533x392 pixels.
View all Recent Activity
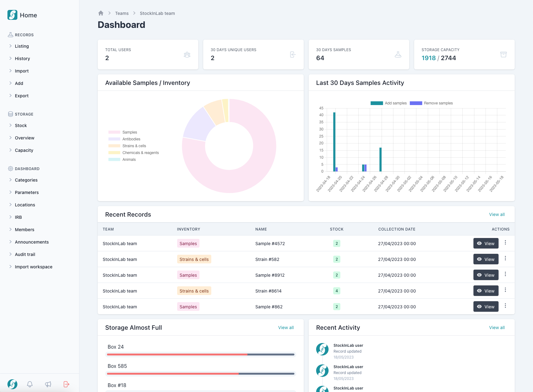pos(497,328)
